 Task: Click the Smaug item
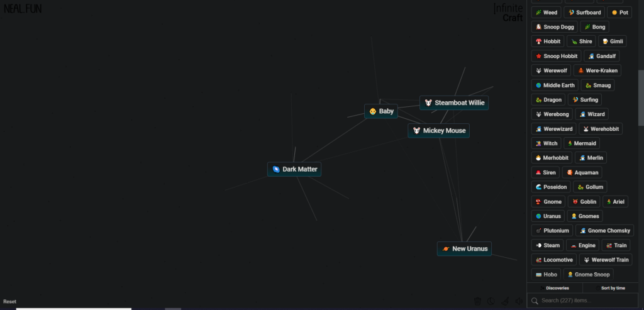(597, 86)
